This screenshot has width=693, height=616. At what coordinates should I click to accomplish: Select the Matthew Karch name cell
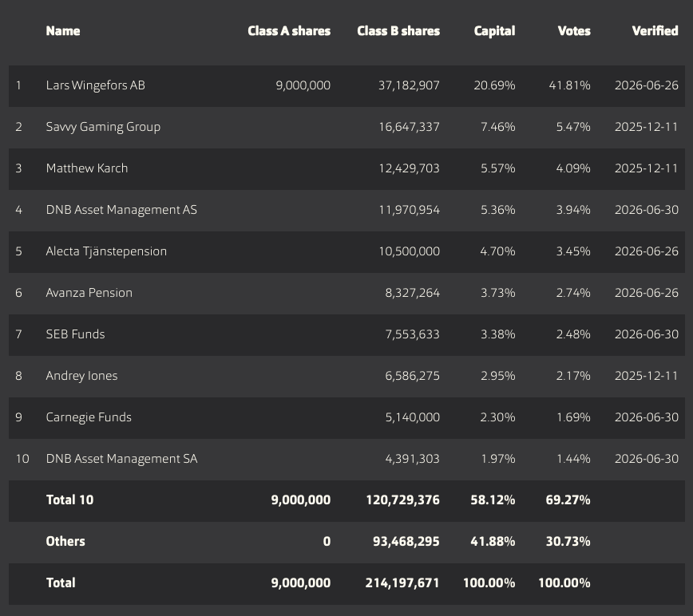coord(86,168)
